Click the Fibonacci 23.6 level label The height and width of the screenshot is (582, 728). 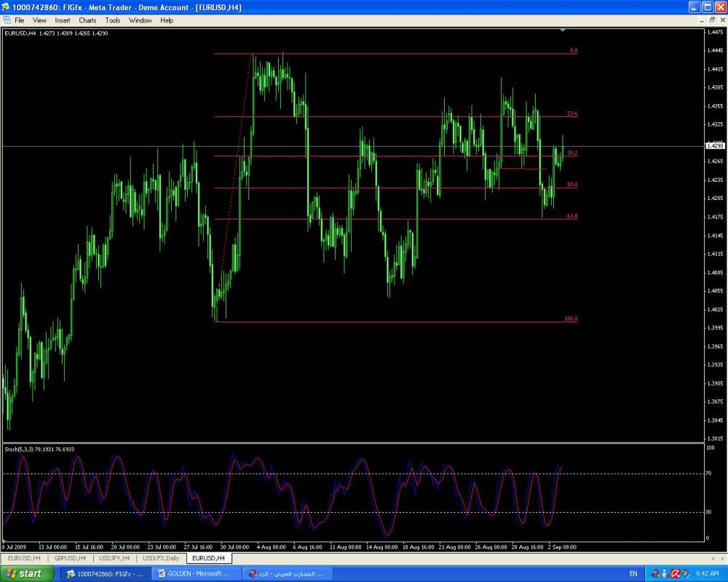pyautogui.click(x=572, y=113)
